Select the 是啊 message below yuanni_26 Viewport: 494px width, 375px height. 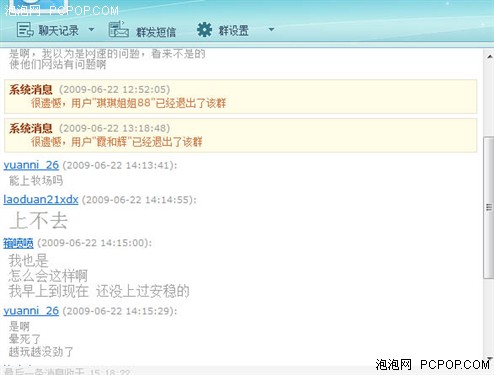19,326
